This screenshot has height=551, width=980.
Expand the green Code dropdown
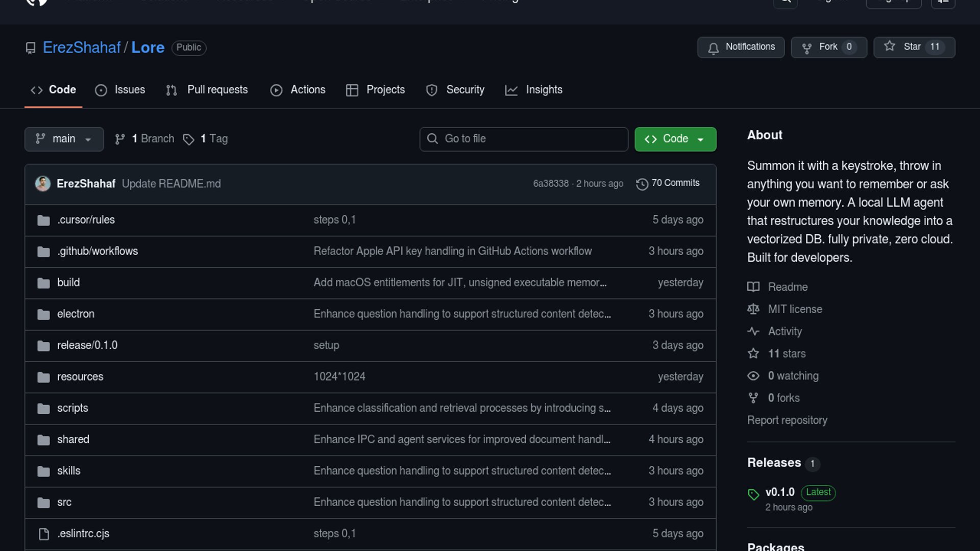675,139
